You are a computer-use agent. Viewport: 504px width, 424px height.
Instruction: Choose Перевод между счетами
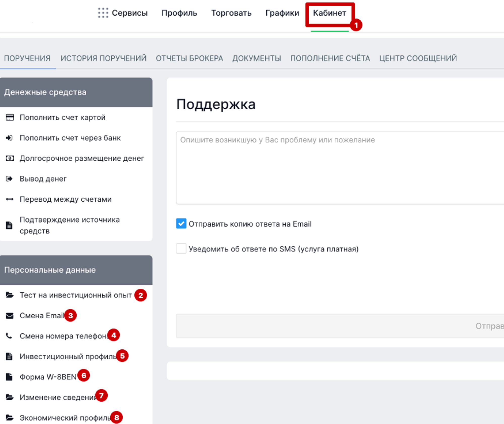click(x=66, y=199)
